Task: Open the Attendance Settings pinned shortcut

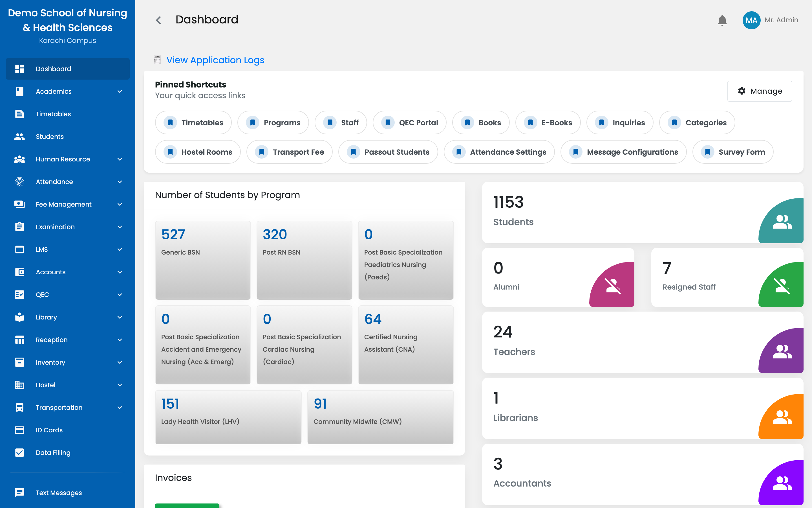Action: click(499, 152)
